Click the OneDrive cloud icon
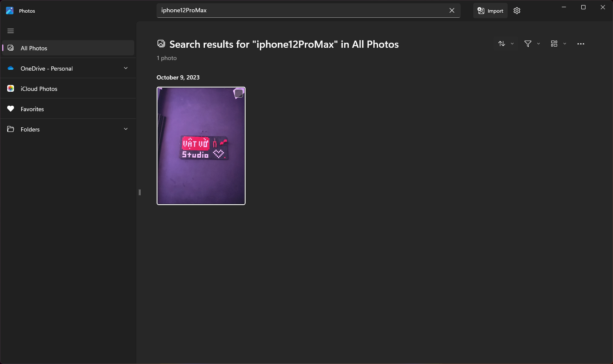Viewport: 613px width, 364px height. (11, 68)
